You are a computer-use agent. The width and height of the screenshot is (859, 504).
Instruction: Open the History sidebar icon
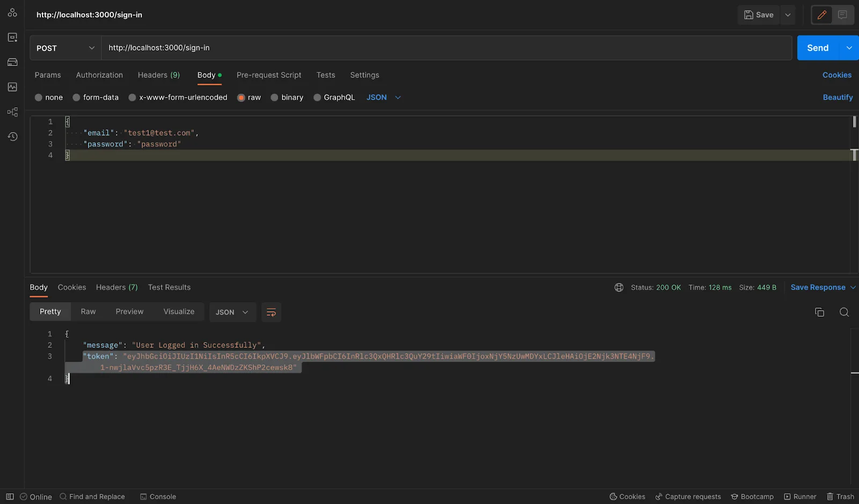tap(12, 136)
